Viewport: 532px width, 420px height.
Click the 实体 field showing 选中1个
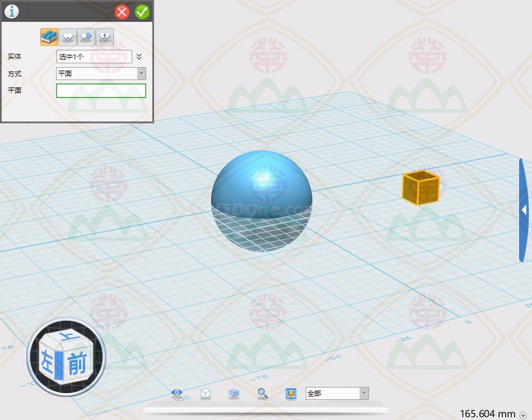point(94,57)
